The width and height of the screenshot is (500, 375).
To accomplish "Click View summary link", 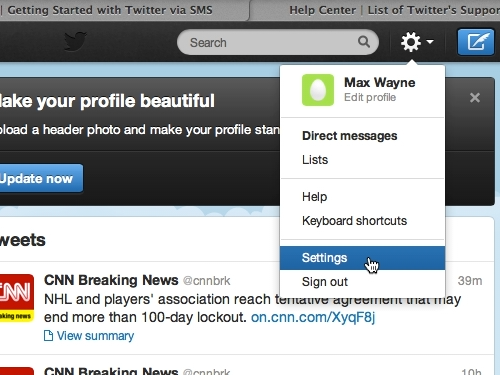I will tap(95, 336).
